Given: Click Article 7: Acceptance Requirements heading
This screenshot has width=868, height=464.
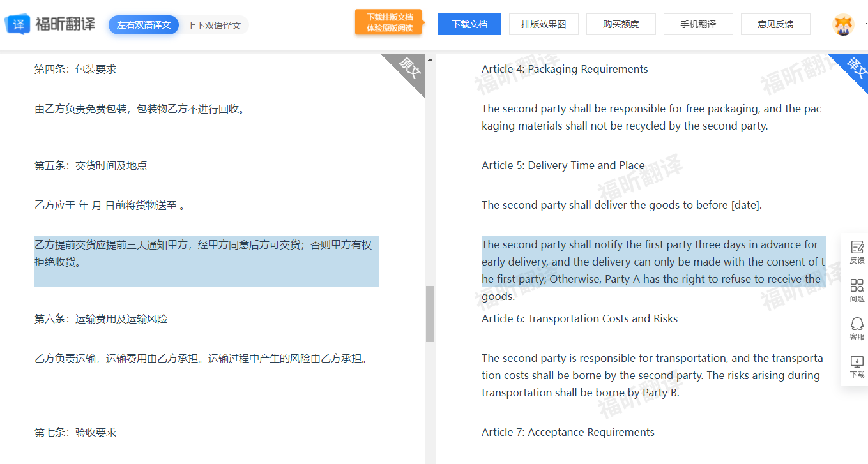Looking at the screenshot, I should tap(568, 433).
